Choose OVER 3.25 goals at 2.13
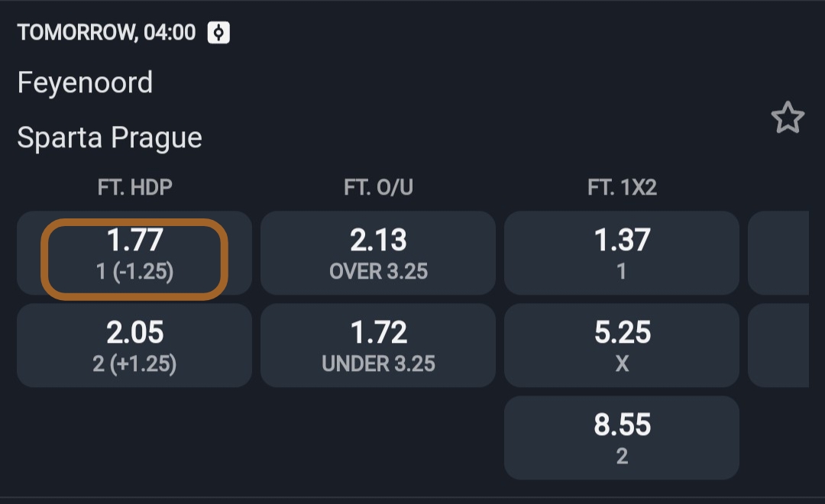Viewport: 825px width, 504px height. (378, 253)
